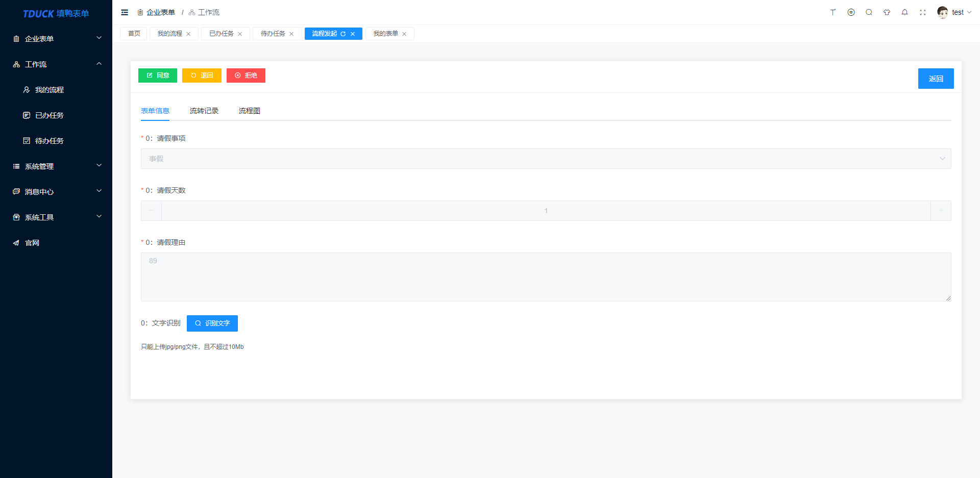
Task: Close the 已办任务 page tab
Action: 240,34
